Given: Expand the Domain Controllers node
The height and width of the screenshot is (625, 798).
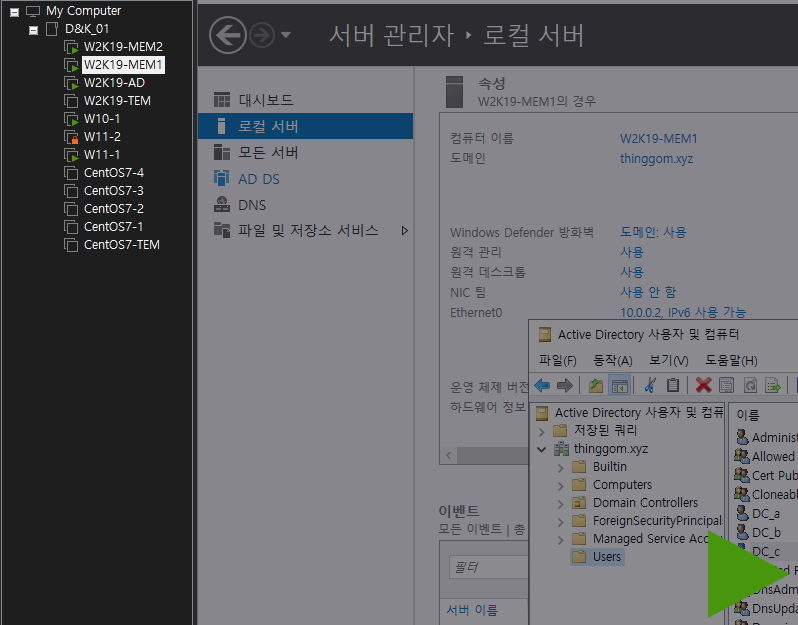Looking at the screenshot, I should tap(560, 504).
